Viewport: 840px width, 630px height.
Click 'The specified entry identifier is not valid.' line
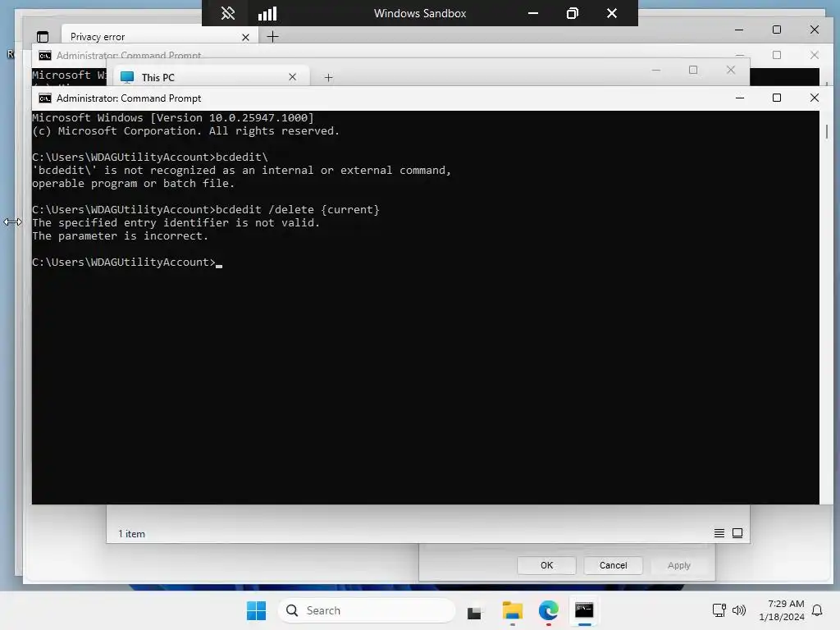[176, 223]
